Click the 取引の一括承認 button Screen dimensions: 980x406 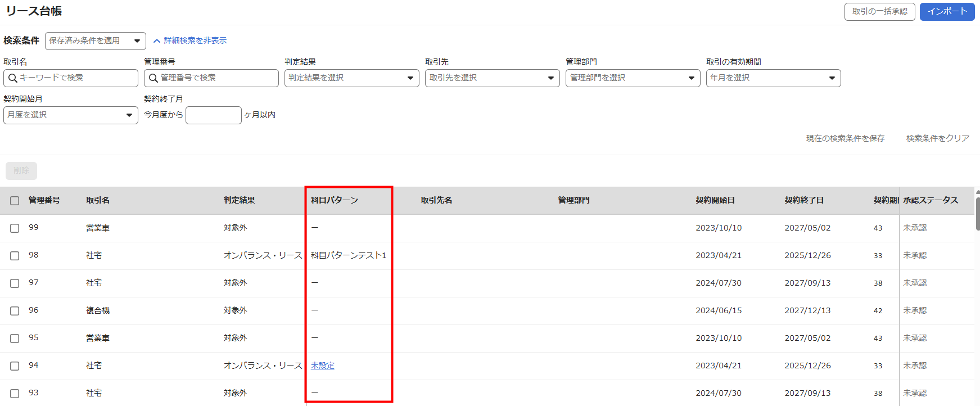[x=879, y=12]
